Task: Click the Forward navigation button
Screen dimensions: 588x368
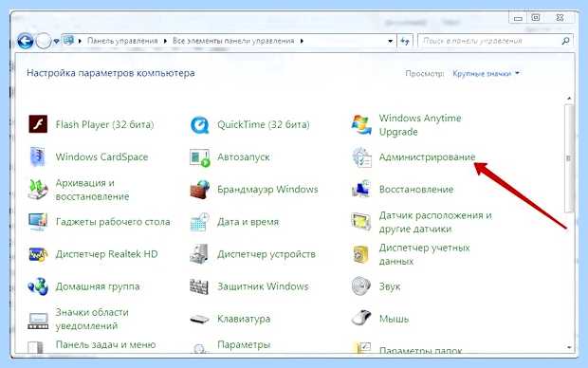Action: click(44, 41)
